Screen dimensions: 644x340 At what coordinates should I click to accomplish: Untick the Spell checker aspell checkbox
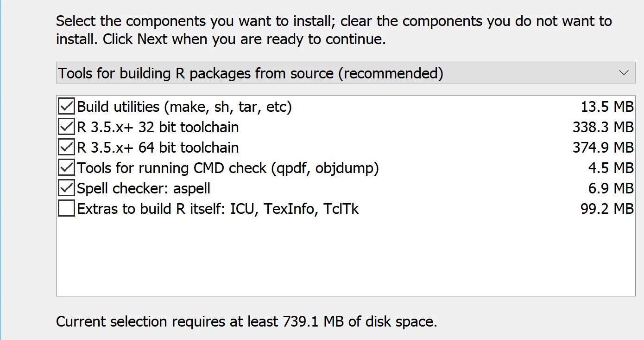(66, 188)
